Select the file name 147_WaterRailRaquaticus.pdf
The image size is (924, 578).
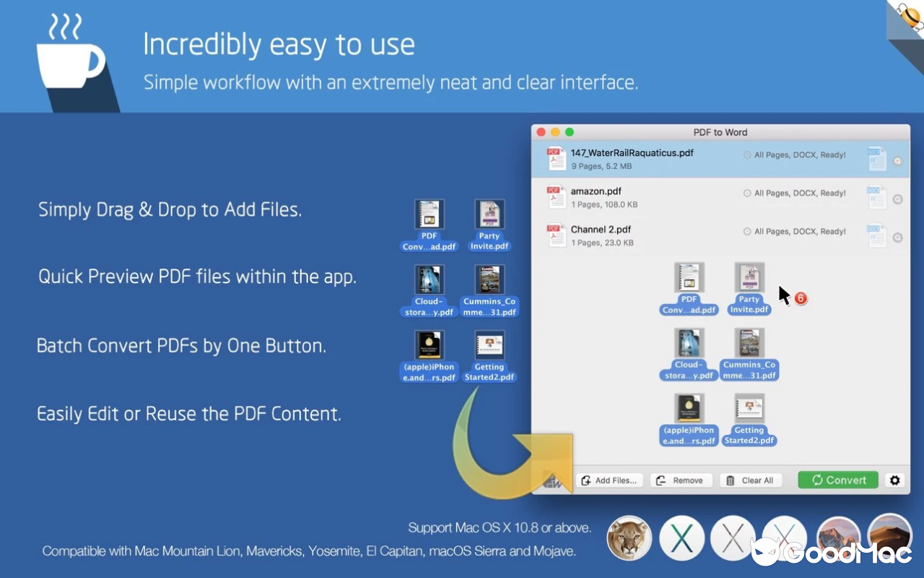632,153
